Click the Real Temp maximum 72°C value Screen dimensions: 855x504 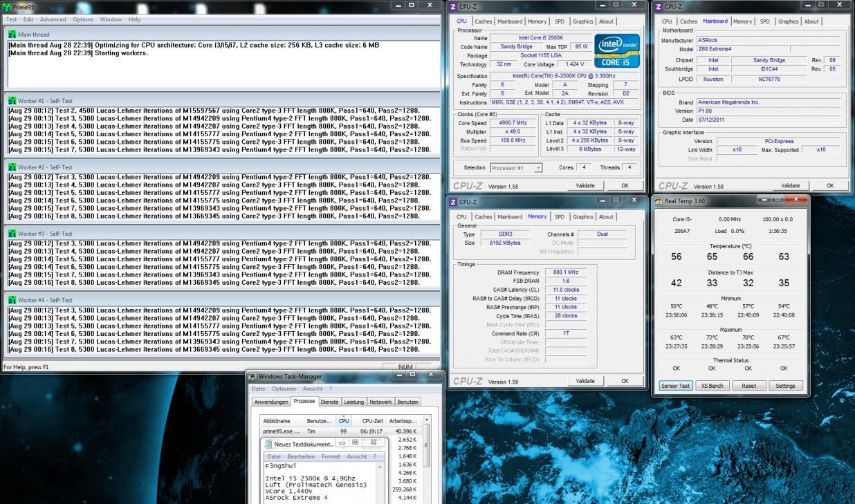click(x=712, y=337)
